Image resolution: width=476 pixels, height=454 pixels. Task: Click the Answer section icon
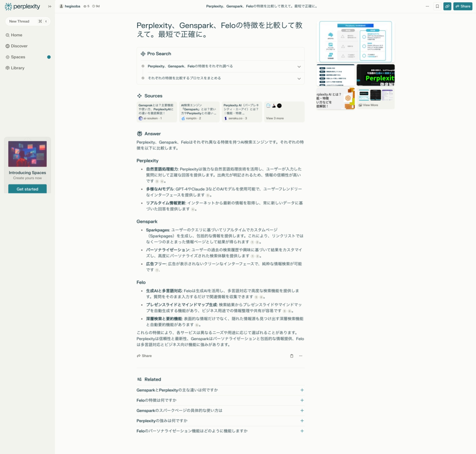coord(140,134)
